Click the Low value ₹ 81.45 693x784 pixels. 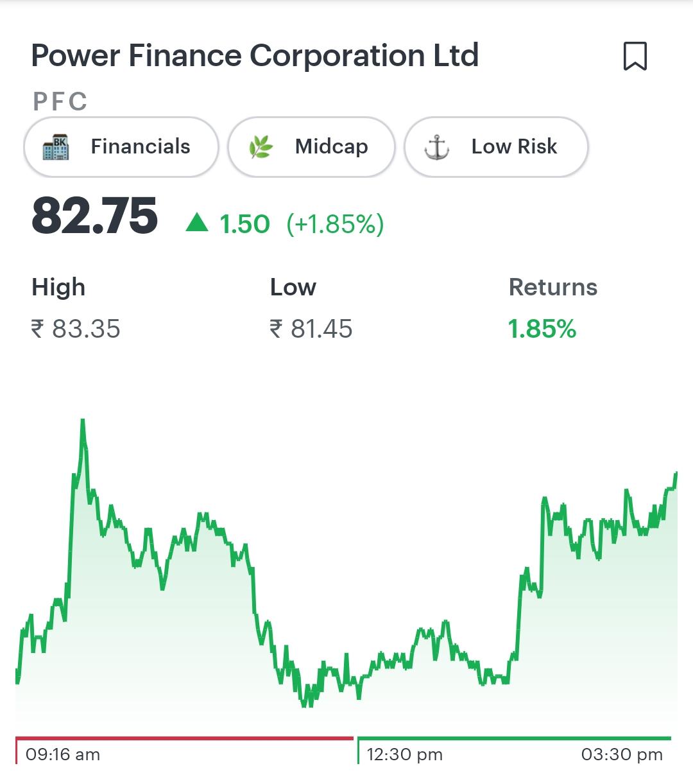311,329
